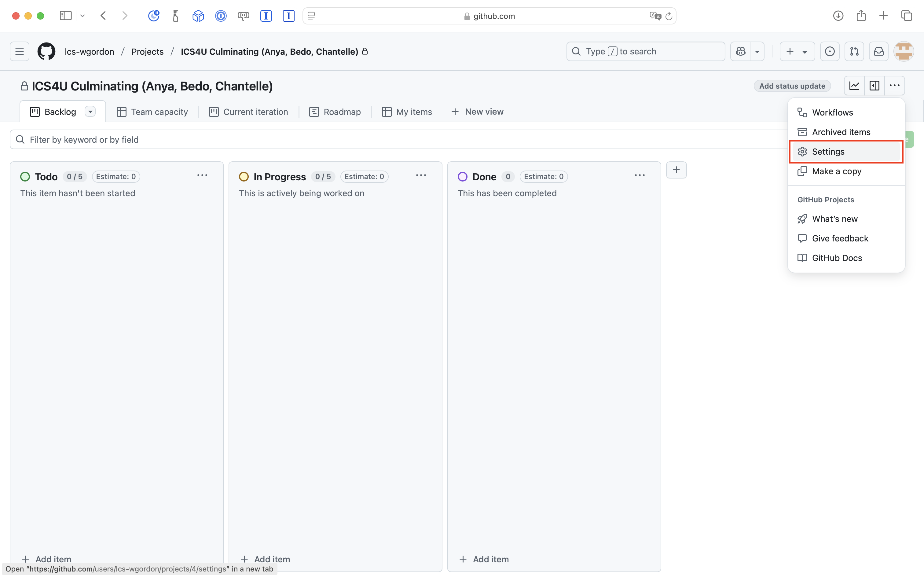This screenshot has height=577, width=924.
Task: Open the Issues circle-dot icon in header
Action: click(x=829, y=51)
